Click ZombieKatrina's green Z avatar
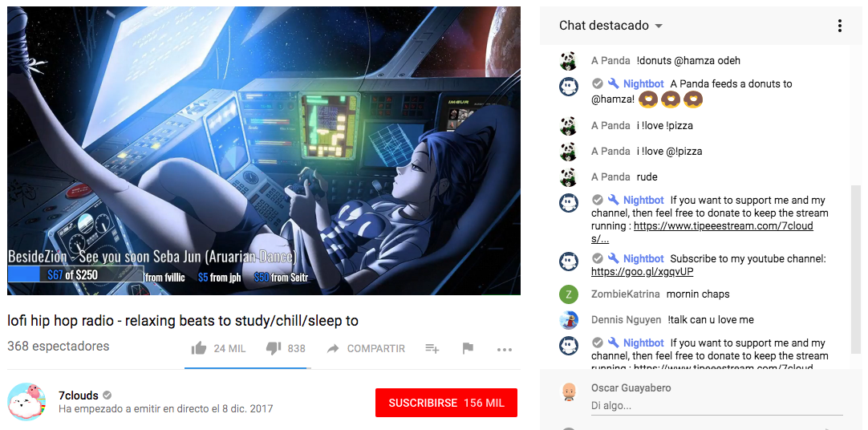This screenshot has width=868, height=430. (569, 294)
